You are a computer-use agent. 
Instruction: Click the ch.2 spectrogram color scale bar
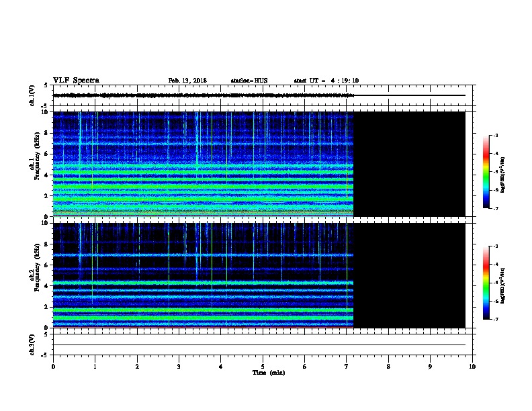[486, 283]
